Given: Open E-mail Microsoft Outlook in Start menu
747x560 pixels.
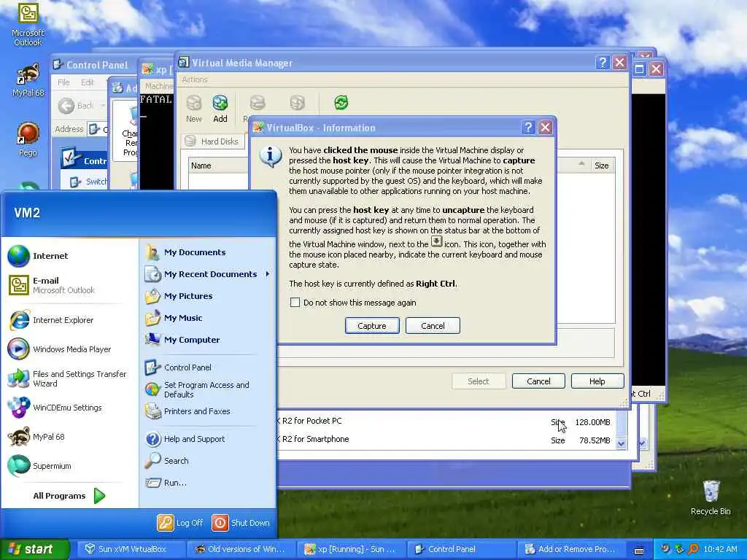Looking at the screenshot, I should pyautogui.click(x=69, y=285).
